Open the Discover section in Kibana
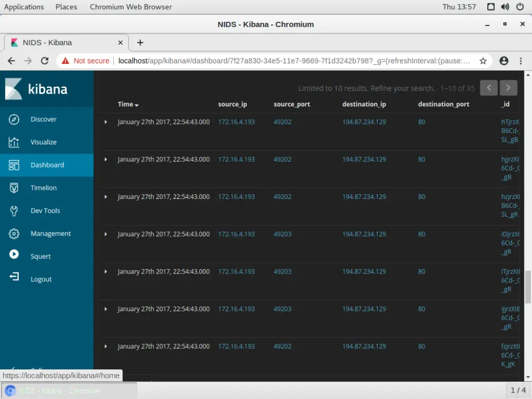Image resolution: width=532 pixels, height=399 pixels. pyautogui.click(x=44, y=119)
